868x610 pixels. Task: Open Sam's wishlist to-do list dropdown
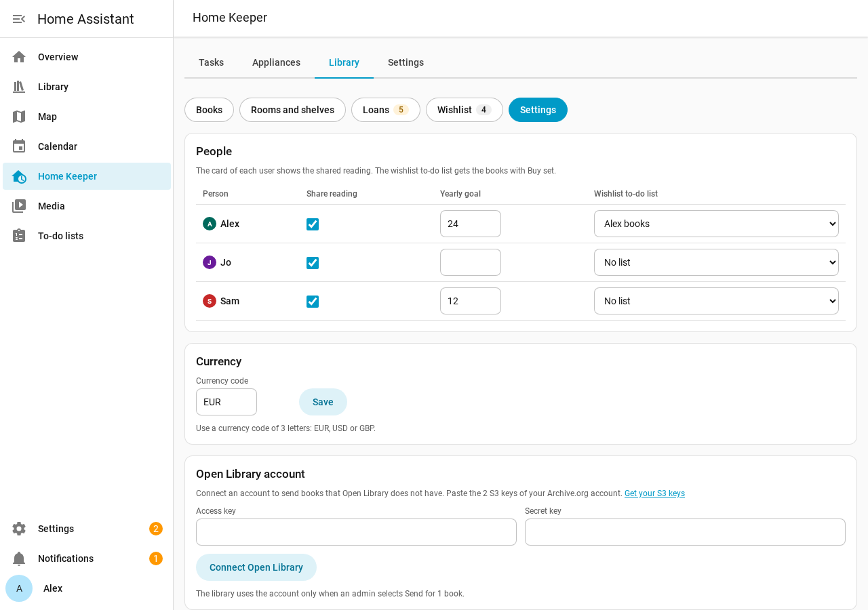pos(716,301)
